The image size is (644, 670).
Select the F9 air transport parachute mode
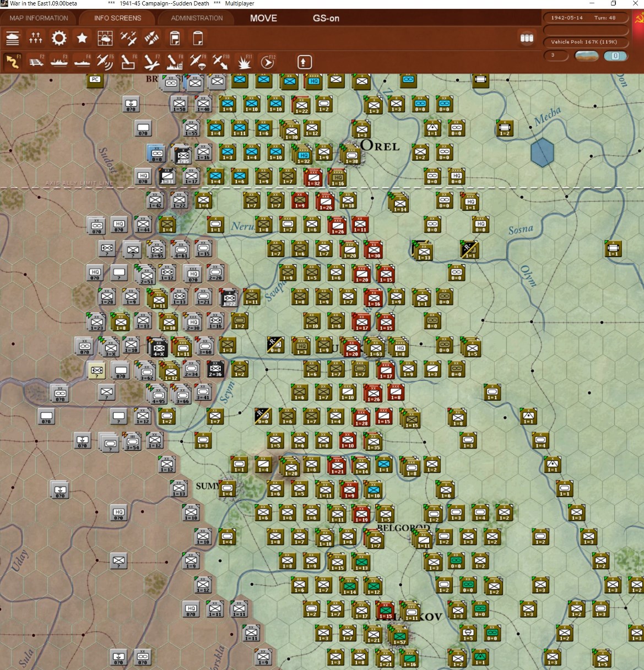198,62
